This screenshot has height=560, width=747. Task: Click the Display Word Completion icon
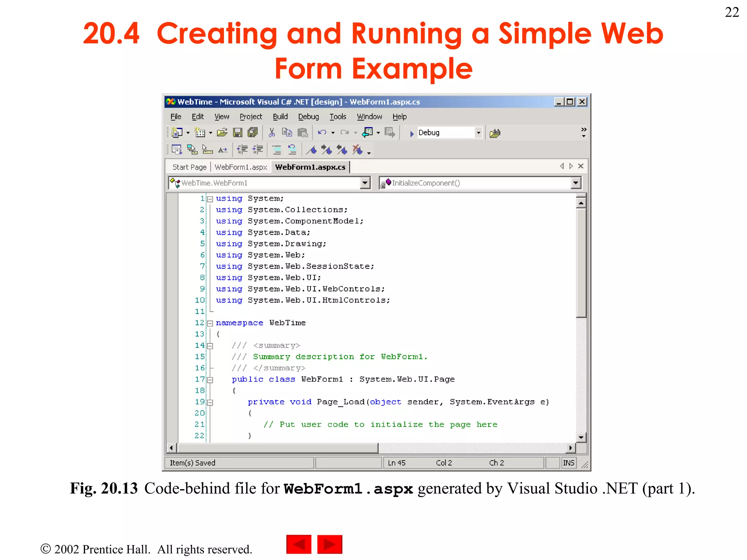point(223,150)
